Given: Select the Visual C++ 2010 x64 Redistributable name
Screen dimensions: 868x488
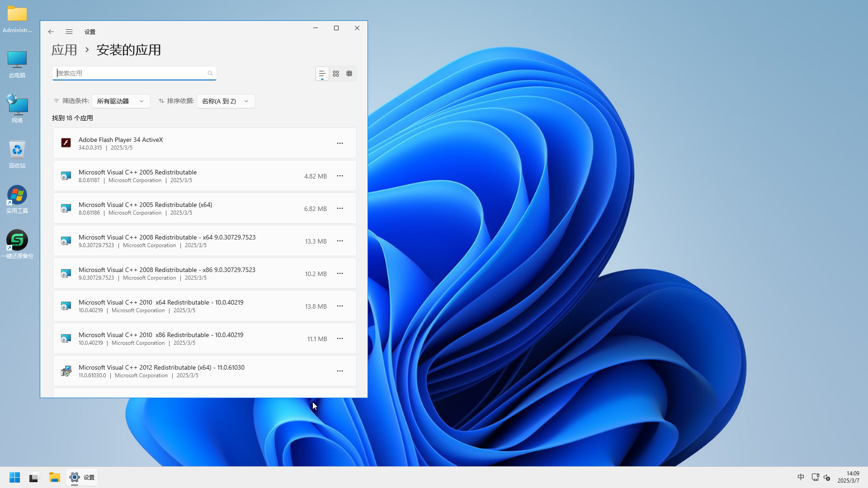Looking at the screenshot, I should (161, 302).
